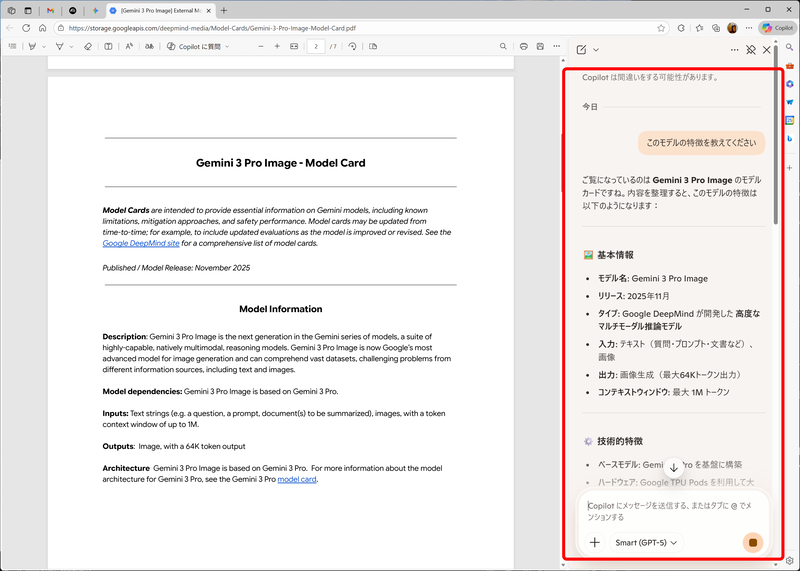Open the PDF table of contents panel
Image resolution: width=800 pixels, height=571 pixels.
click(13, 46)
